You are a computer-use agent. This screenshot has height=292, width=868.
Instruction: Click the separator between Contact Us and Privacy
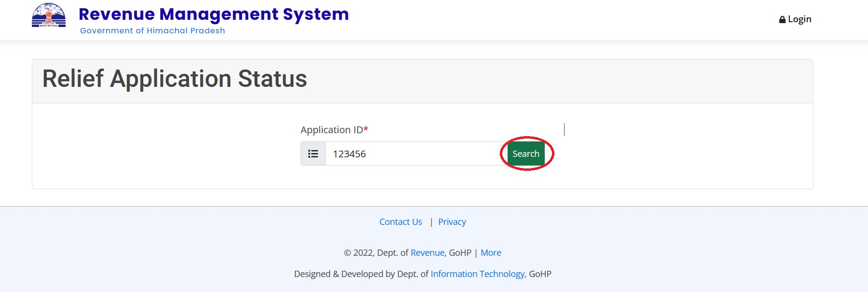431,222
